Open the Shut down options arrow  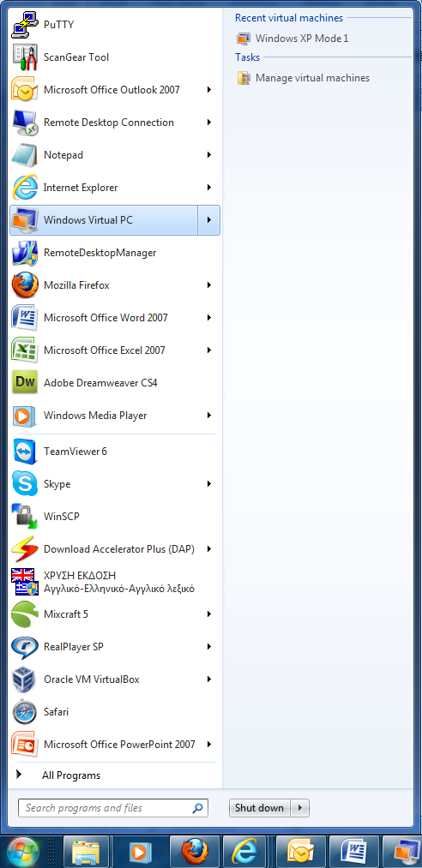tap(300, 808)
